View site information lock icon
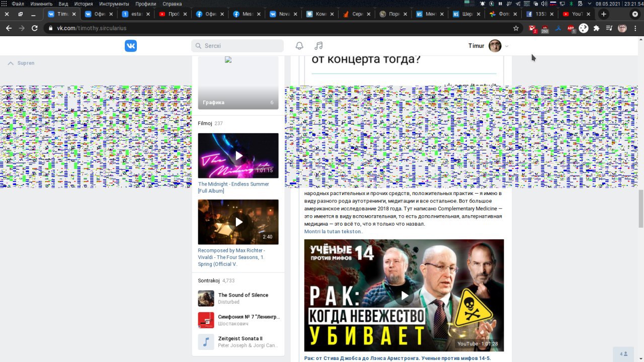The height and width of the screenshot is (362, 644). [50, 28]
